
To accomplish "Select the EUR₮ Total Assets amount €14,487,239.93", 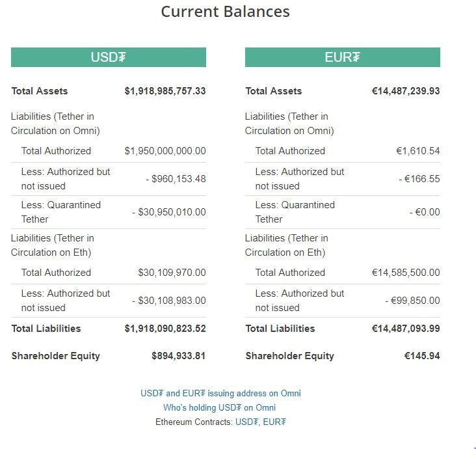I will 406,91.
